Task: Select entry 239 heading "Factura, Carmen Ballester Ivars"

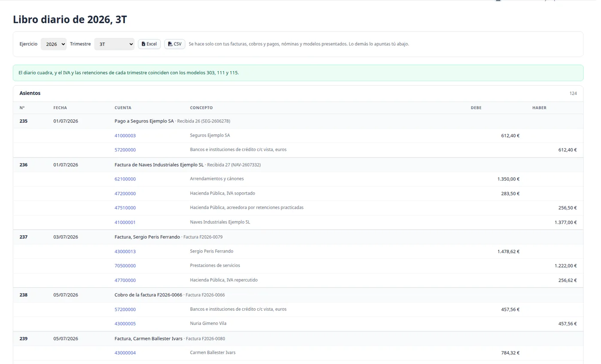Action: pos(149,339)
